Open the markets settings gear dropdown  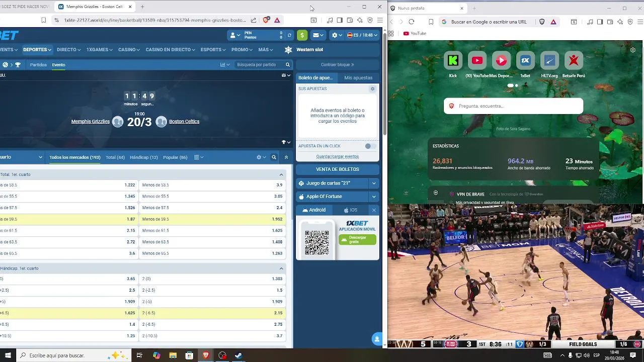point(261,157)
